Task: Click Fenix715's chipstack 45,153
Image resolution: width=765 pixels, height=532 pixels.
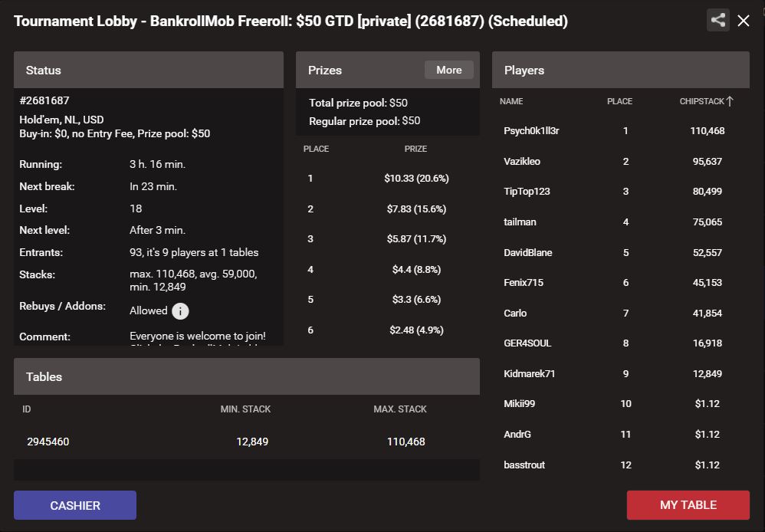Action: (707, 283)
